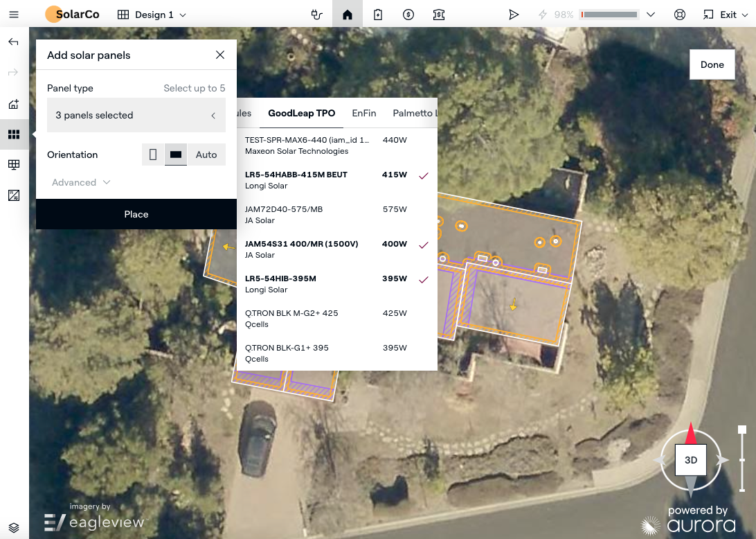Click the Done button
The image size is (756, 539).
pos(712,64)
